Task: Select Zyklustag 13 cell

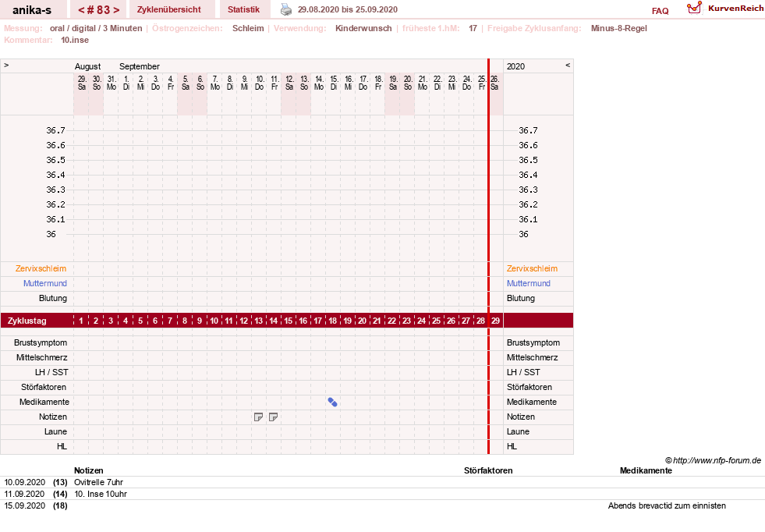Action: 259,321
